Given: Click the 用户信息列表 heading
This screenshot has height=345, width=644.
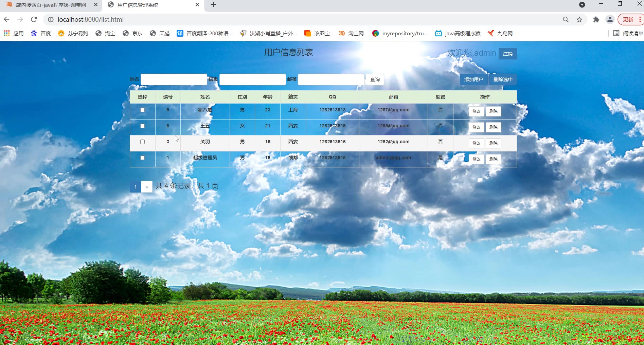Looking at the screenshot, I should click(x=289, y=52).
